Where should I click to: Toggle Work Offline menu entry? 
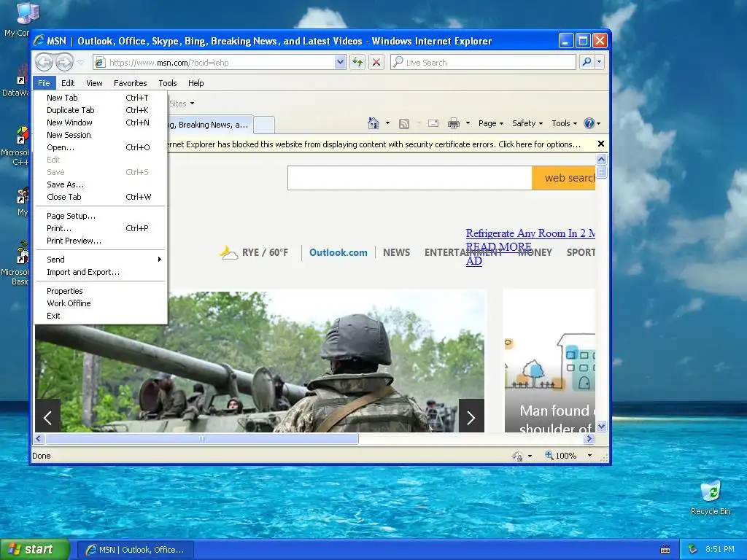click(101, 303)
